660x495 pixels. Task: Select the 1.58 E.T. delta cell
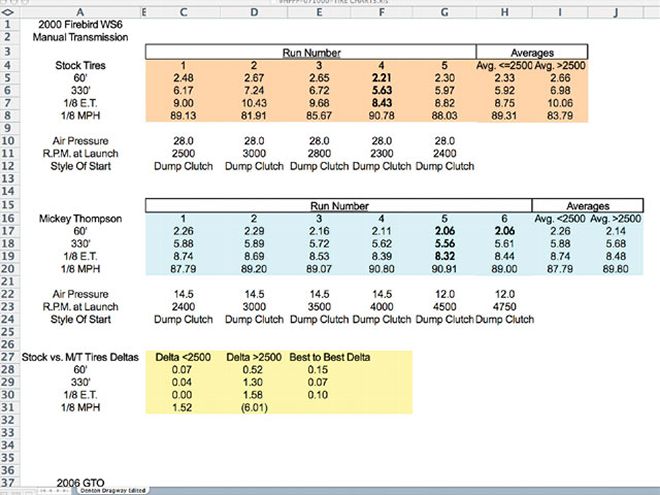pos(253,395)
